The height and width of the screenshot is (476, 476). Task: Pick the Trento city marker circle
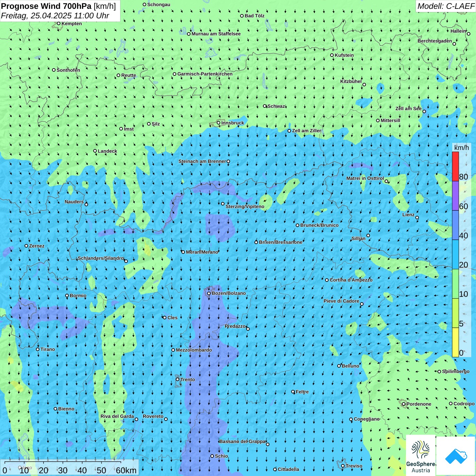coord(177,379)
